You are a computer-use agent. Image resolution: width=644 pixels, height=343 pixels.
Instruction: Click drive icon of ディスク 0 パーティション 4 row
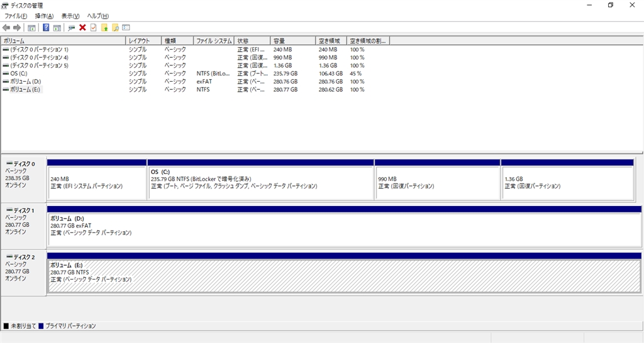[x=6, y=57]
